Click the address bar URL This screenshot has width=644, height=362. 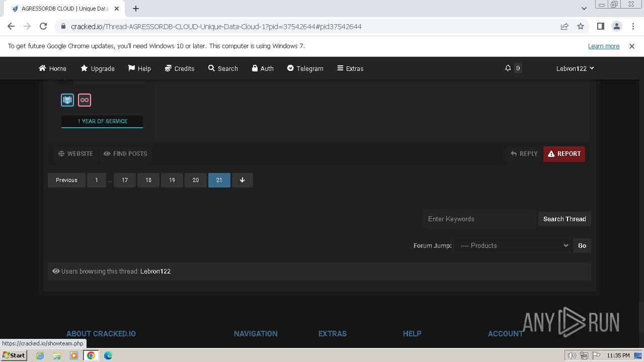click(216, 26)
